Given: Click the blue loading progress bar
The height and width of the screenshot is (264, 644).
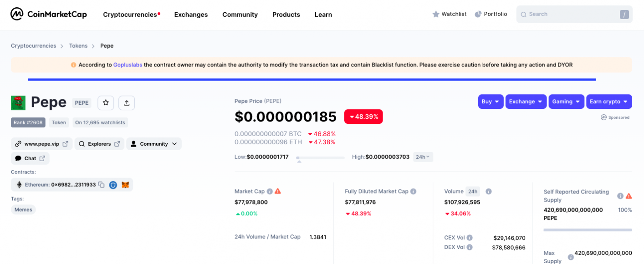Looking at the screenshot, I should 312,80.
